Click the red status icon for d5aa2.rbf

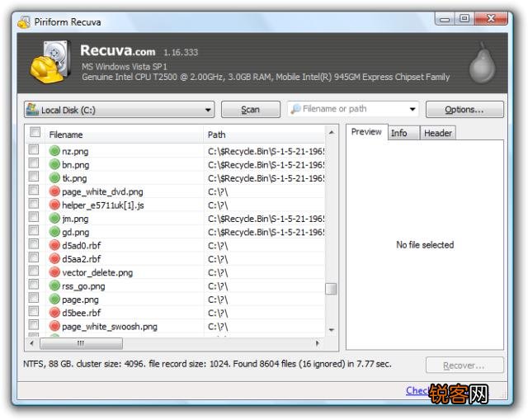coord(54,258)
